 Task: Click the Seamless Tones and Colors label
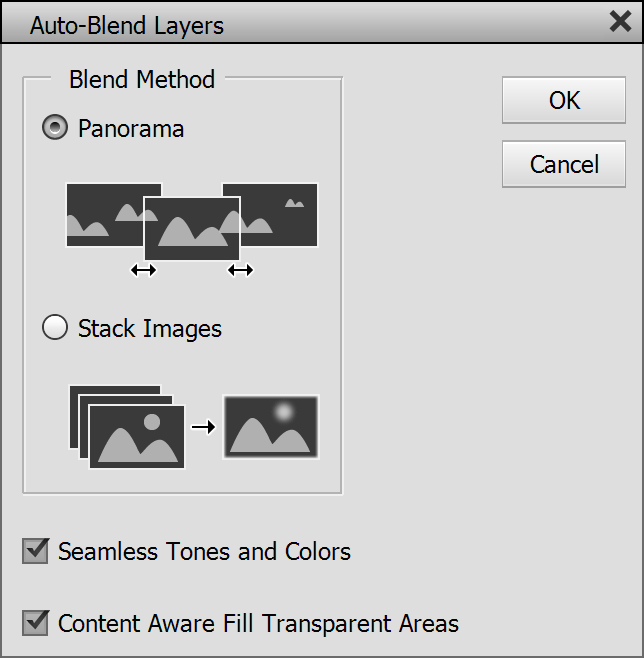[204, 551]
